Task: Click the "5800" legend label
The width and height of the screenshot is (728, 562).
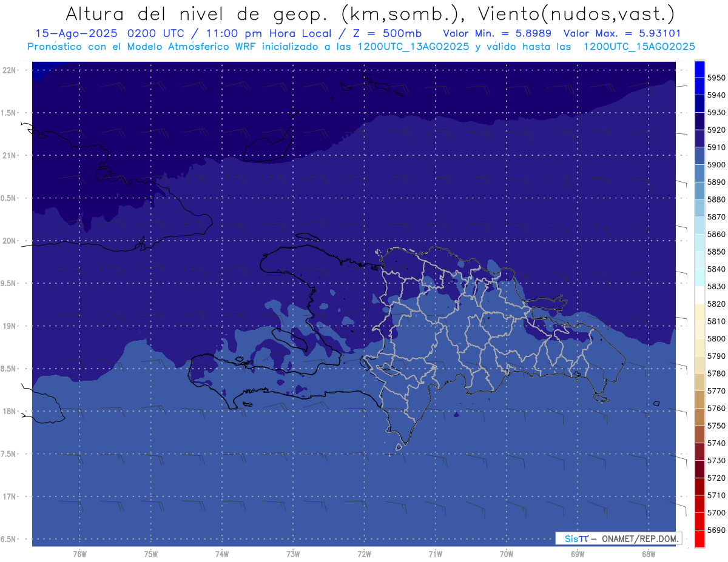Action: [716, 339]
